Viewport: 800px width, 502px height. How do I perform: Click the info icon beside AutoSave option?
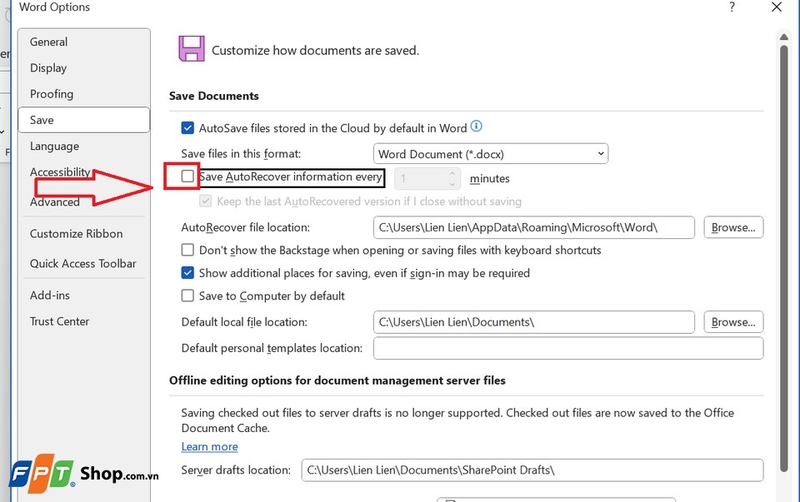click(x=476, y=126)
